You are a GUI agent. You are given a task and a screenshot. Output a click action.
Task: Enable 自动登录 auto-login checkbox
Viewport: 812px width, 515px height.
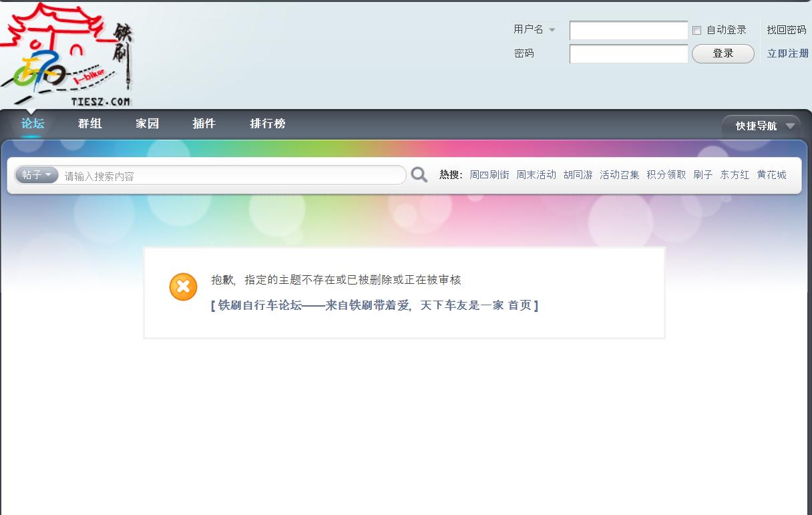click(x=696, y=29)
